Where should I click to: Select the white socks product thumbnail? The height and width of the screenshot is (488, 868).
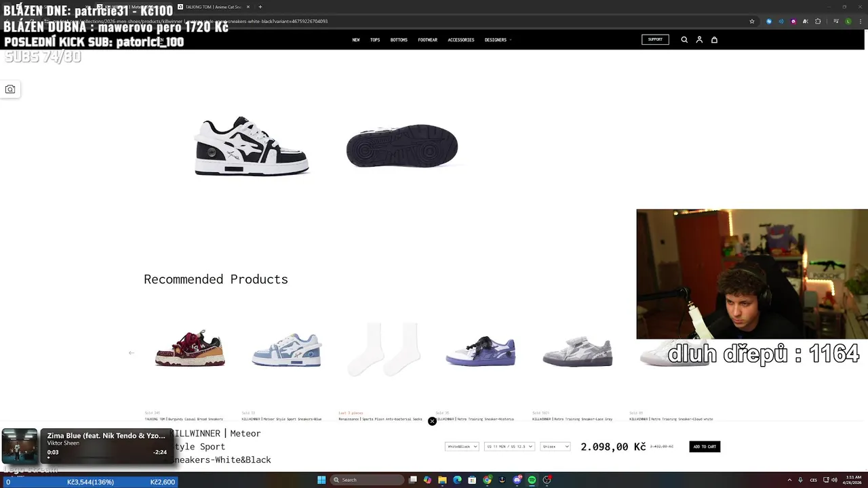(384, 350)
